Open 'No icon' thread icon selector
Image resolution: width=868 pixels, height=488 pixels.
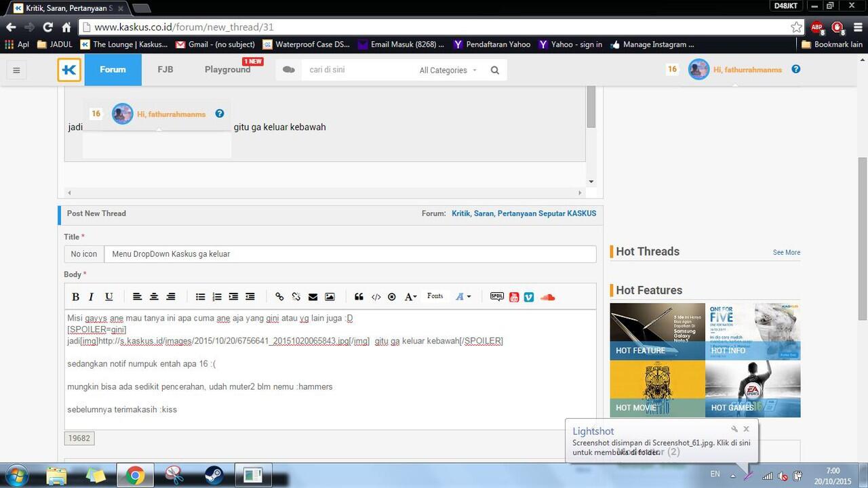[x=84, y=254]
